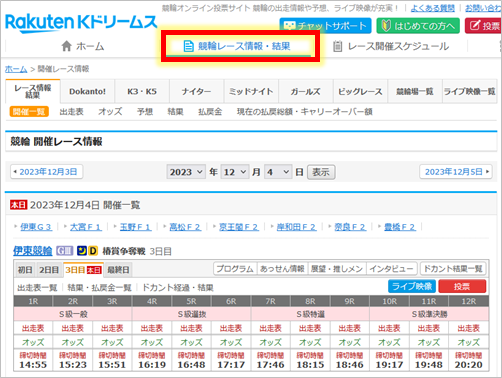This screenshot has width=502, height=378.
Task: Open the 伊東競輪 heading link
Action: pyautogui.click(x=33, y=251)
